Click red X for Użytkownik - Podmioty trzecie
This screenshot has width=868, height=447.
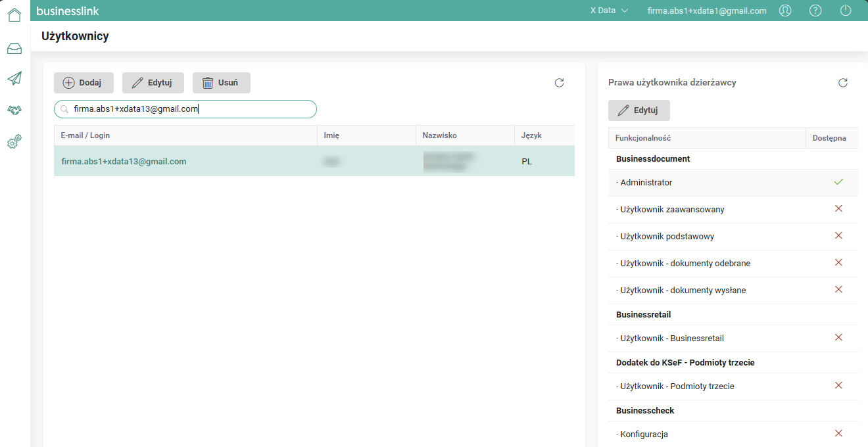(838, 385)
